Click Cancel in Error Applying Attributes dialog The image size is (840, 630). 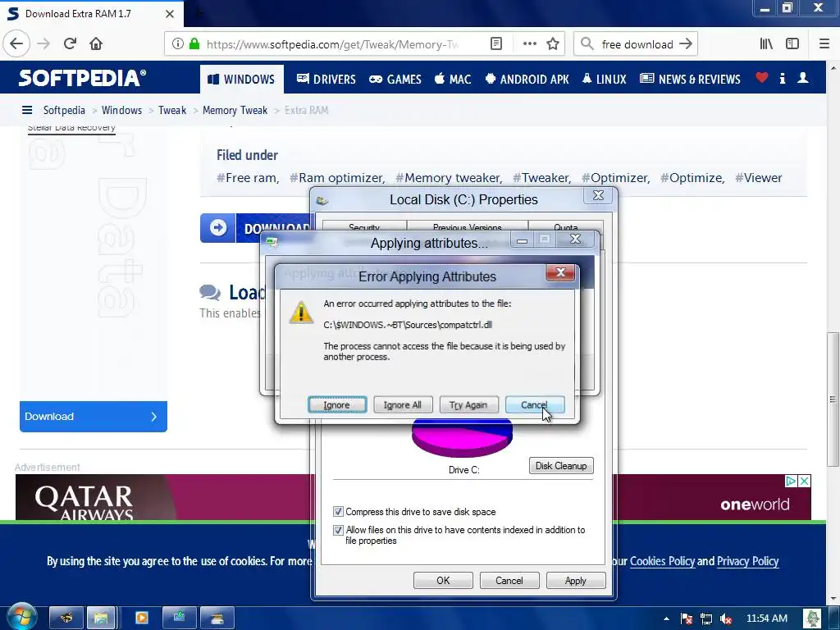pos(535,405)
